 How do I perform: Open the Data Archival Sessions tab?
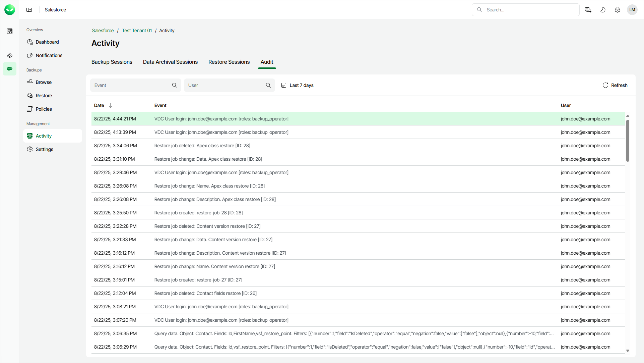pyautogui.click(x=170, y=62)
